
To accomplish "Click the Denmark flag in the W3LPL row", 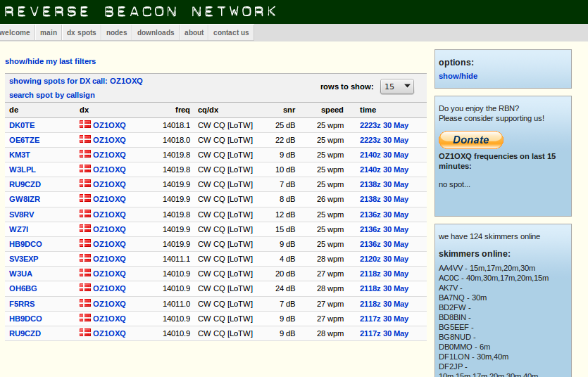I will tap(85, 169).
